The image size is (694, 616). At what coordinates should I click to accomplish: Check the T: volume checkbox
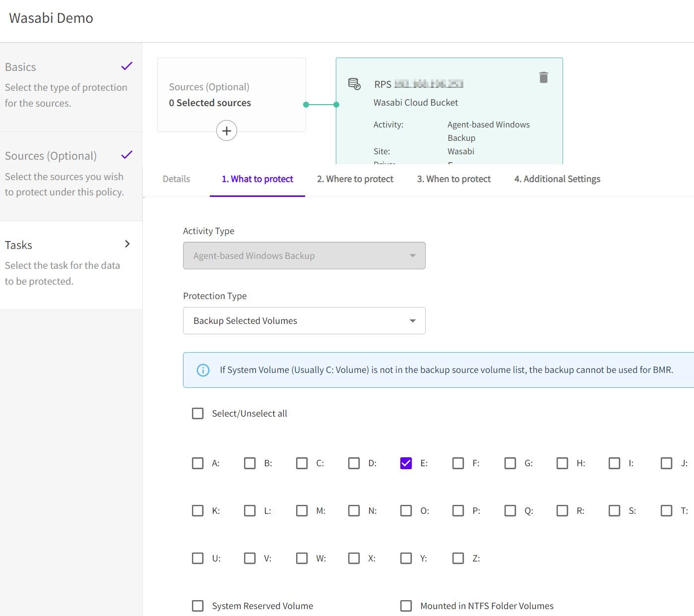[666, 511]
